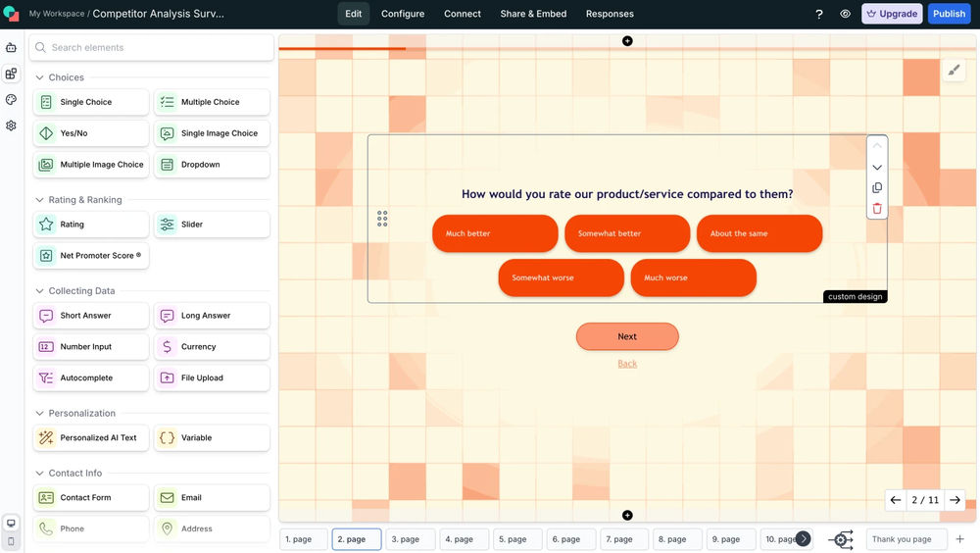This screenshot has width=980, height=553.
Task: Open settings gear in left sidebar
Action: (11, 126)
